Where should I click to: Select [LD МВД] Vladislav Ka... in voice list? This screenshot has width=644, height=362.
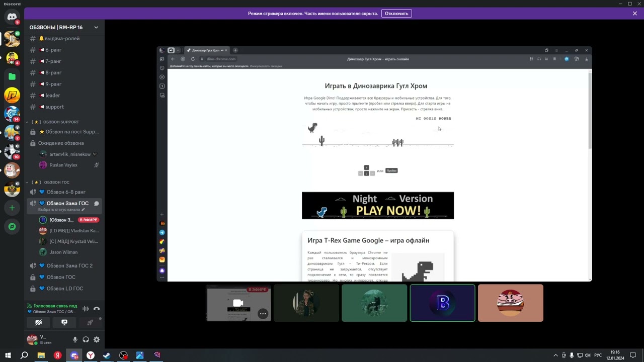69,231
